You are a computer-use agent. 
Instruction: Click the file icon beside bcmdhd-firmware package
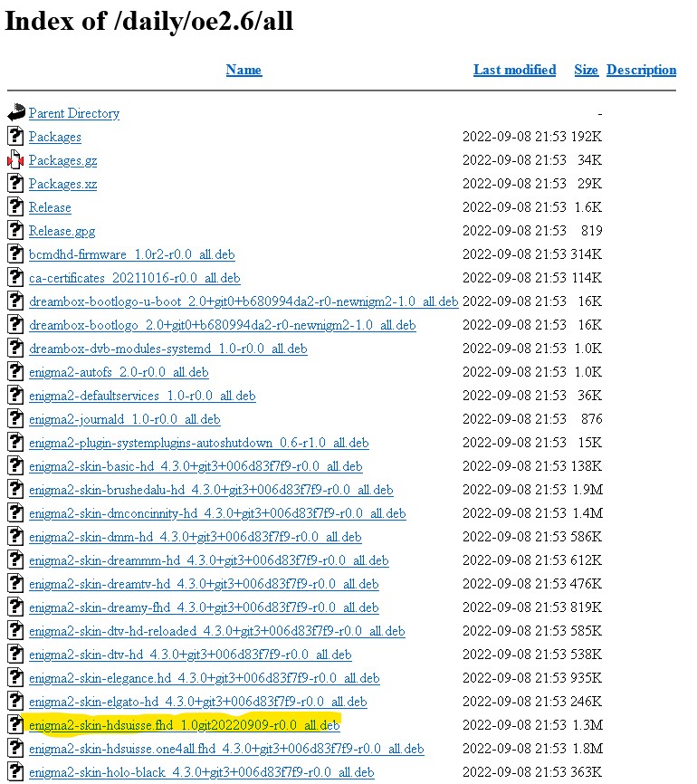tap(15, 254)
